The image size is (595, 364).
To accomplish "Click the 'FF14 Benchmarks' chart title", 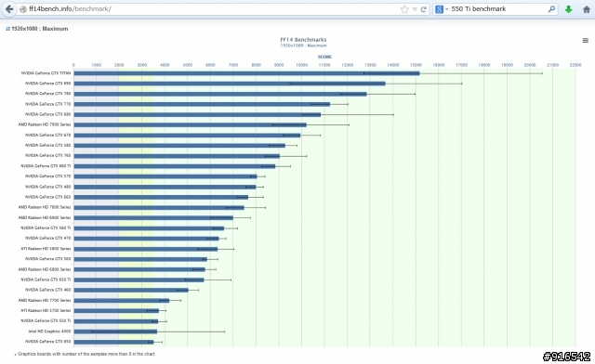I will pos(303,39).
